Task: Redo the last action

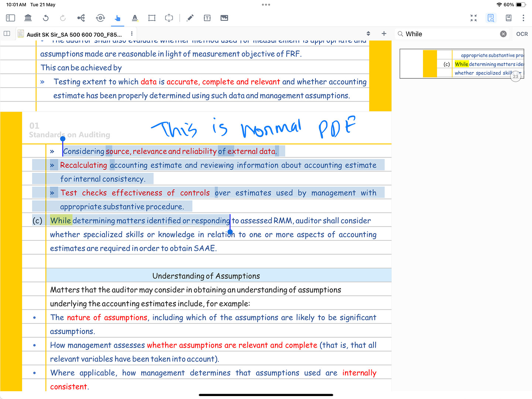Action: [x=63, y=18]
